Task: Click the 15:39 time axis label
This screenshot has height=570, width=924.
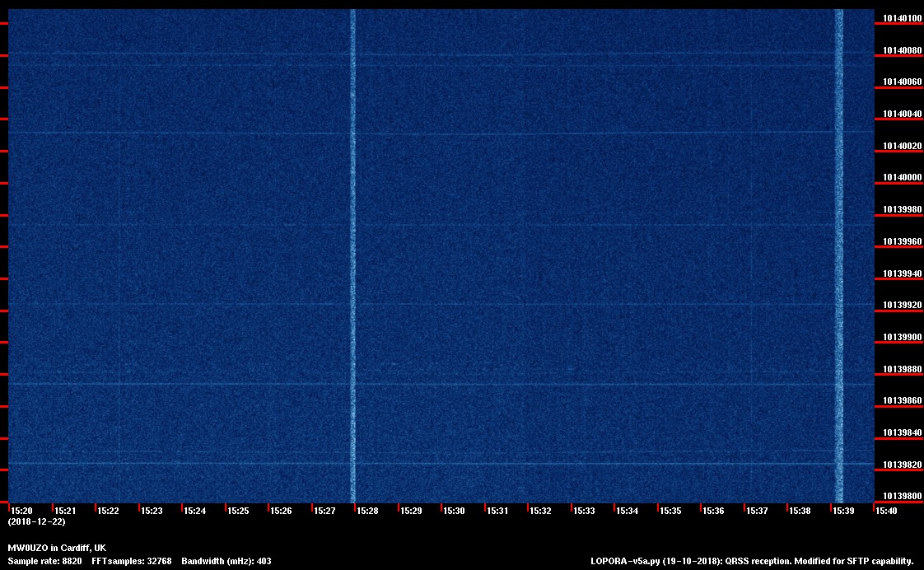Action: point(843,511)
